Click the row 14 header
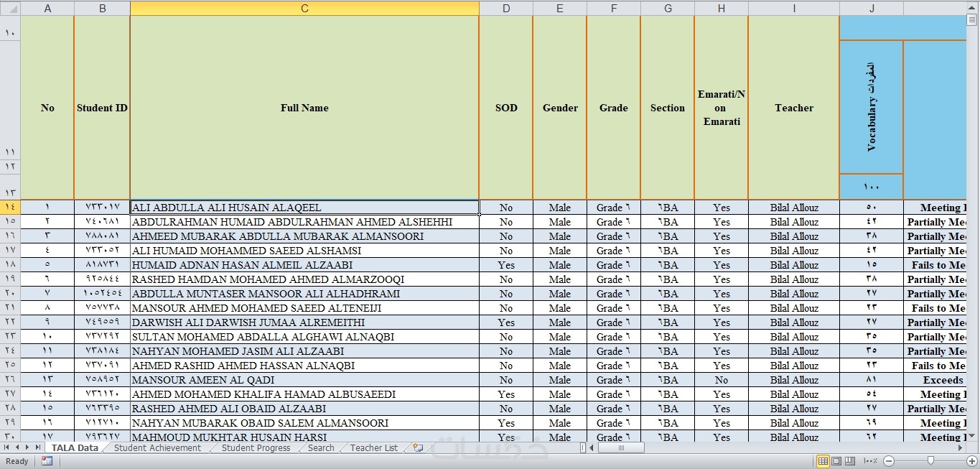This screenshot has width=980, height=469. 10,208
